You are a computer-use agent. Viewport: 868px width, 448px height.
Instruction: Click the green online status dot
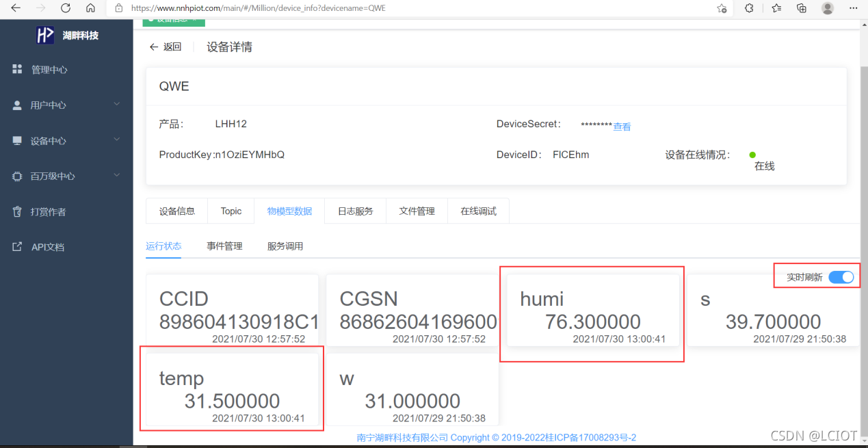click(x=752, y=155)
